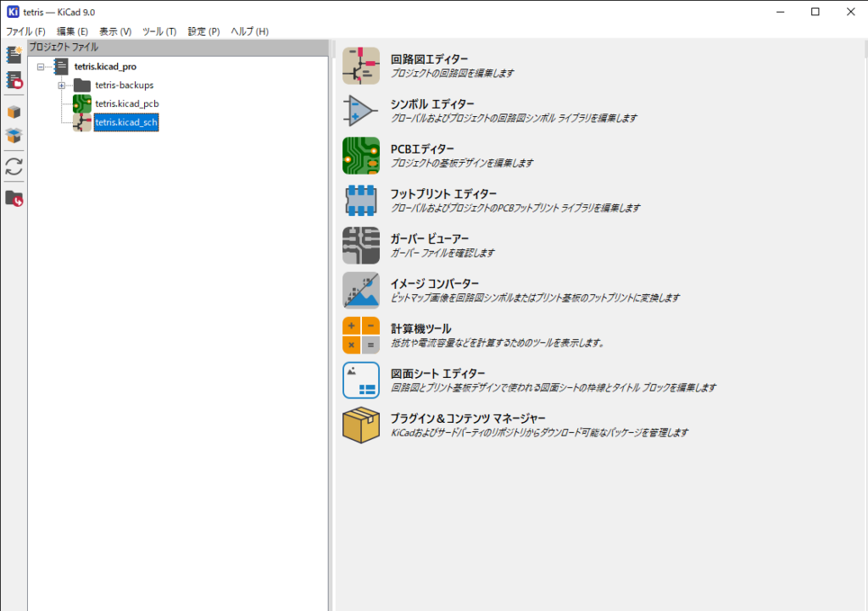Open the ファイル (F) menu

point(25,31)
